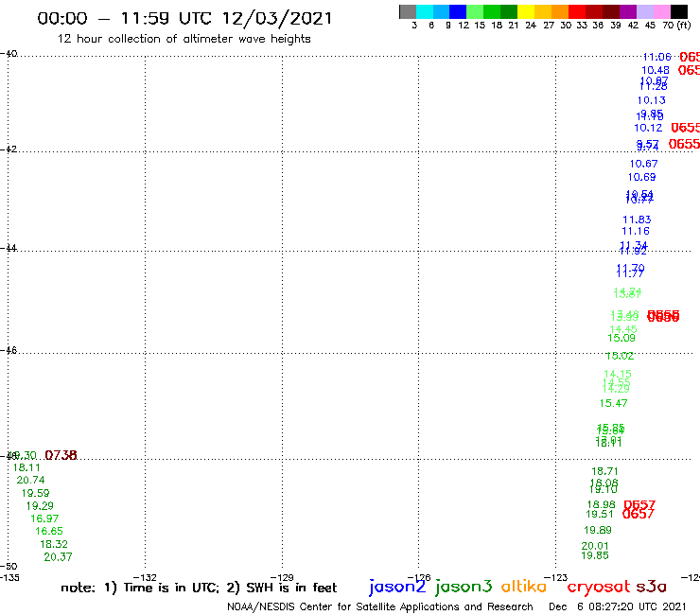700x615 pixels.
Task: Click the 'Dec 6 08:27:20 UTC 2021' timestamp
Action: 617,606
